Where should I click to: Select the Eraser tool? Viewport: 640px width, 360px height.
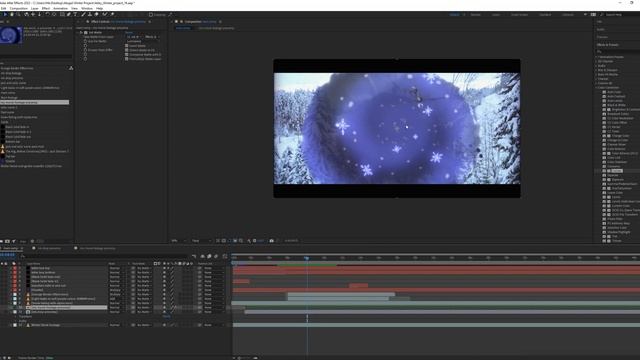[x=96, y=14]
